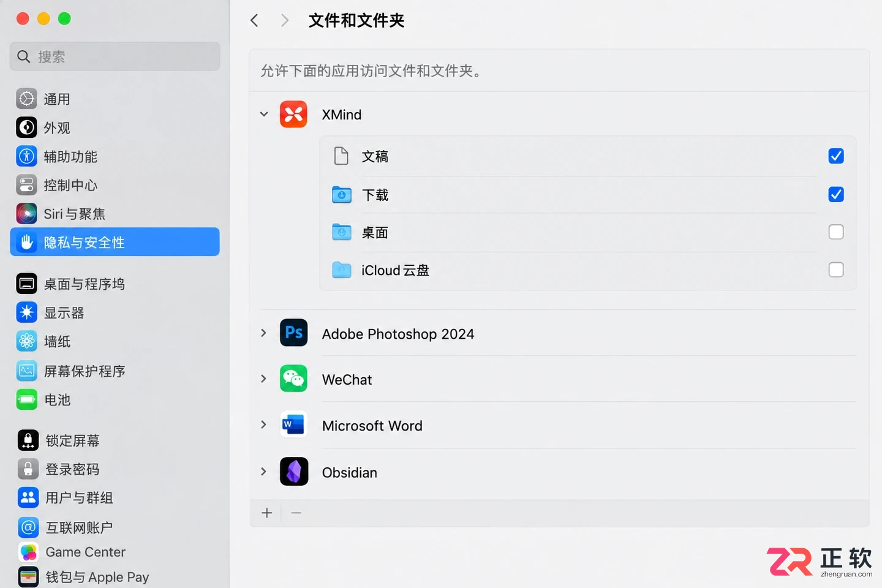The width and height of the screenshot is (882, 588).
Task: Click the 控制中心 sidebar icon
Action: [26, 185]
